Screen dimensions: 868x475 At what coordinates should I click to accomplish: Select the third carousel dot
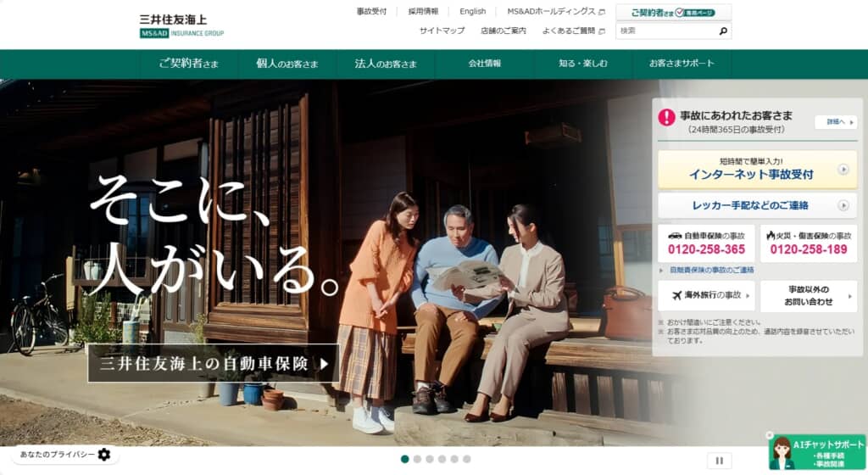click(430, 459)
